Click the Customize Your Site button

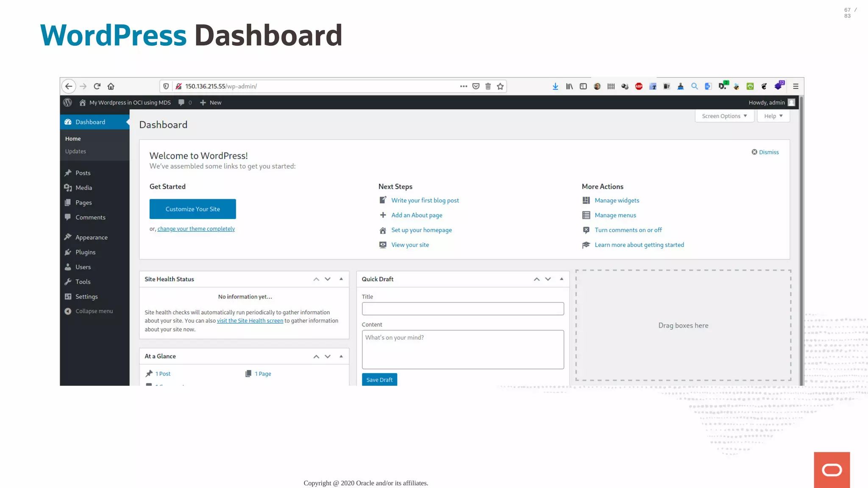click(192, 209)
